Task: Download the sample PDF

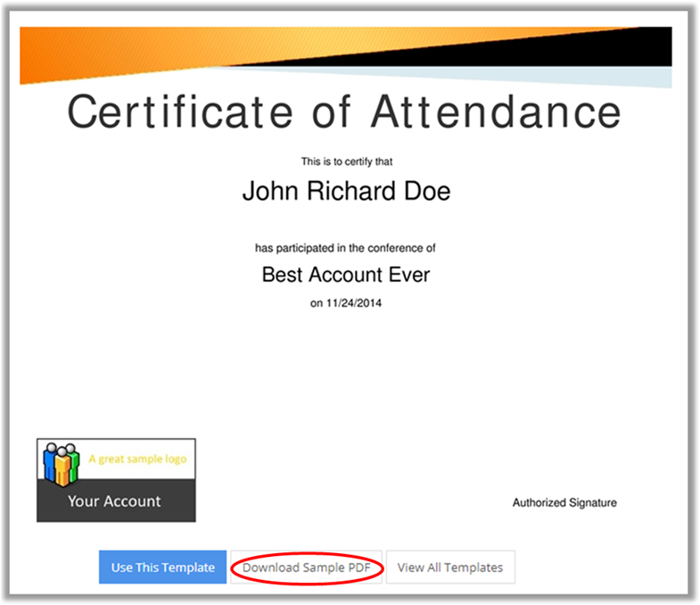Action: click(306, 567)
